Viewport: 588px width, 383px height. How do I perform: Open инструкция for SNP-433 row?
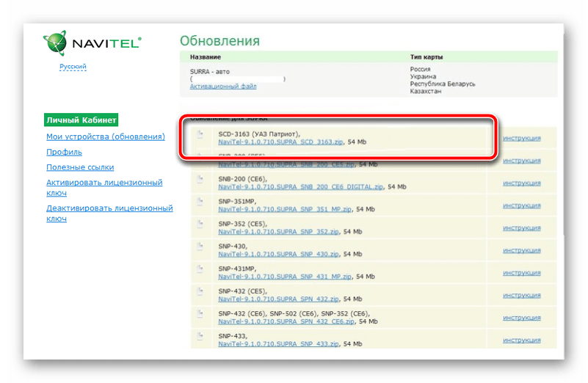pos(522,340)
